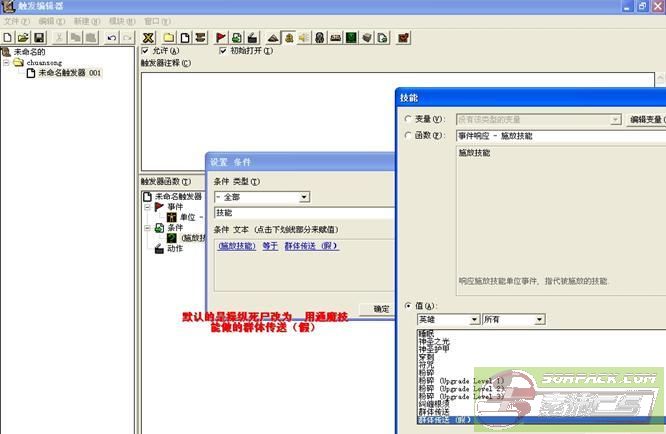
Task: Select the 变量 (Variable) radio button
Action: (409, 120)
